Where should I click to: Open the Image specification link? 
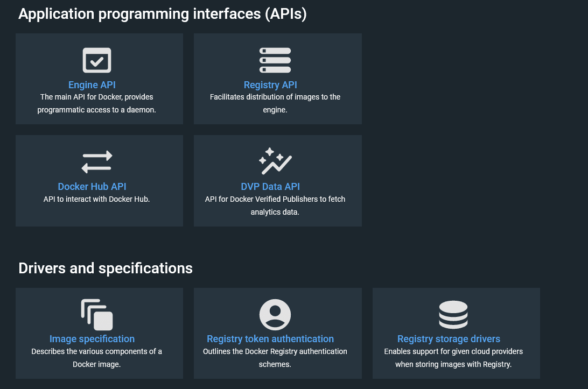[x=92, y=339]
